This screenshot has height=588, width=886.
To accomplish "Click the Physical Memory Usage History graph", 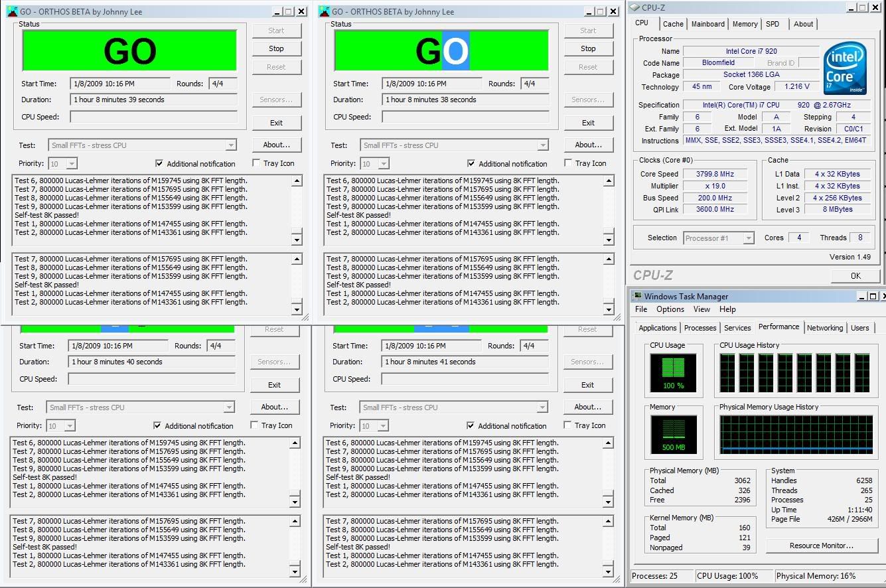I will tap(796, 435).
